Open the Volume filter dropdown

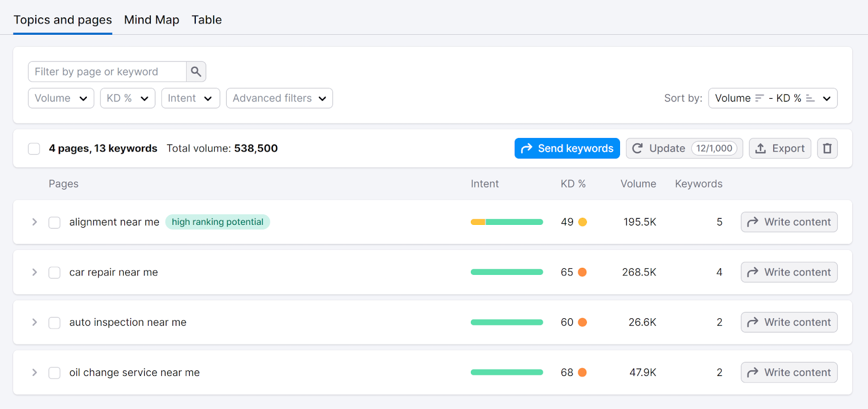pos(61,98)
